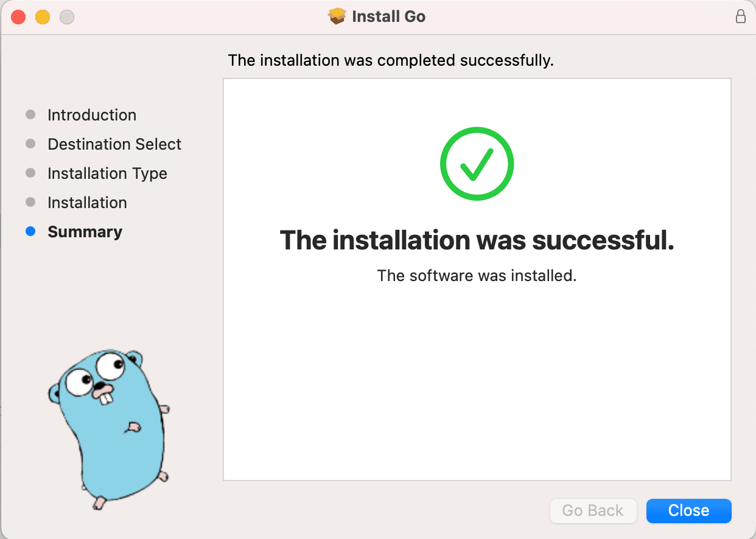This screenshot has height=539, width=756.
Task: Click the blue bullet next to Summary
Action: [30, 232]
